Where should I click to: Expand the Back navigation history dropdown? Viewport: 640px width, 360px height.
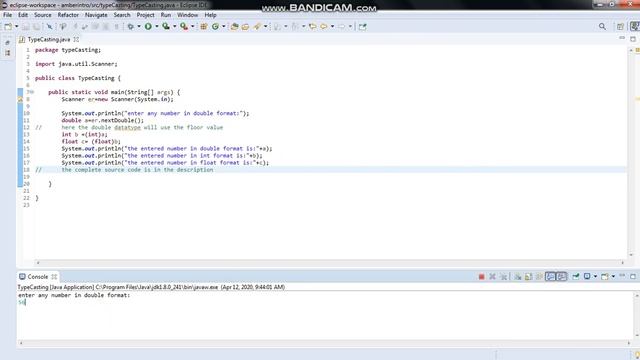(333, 27)
